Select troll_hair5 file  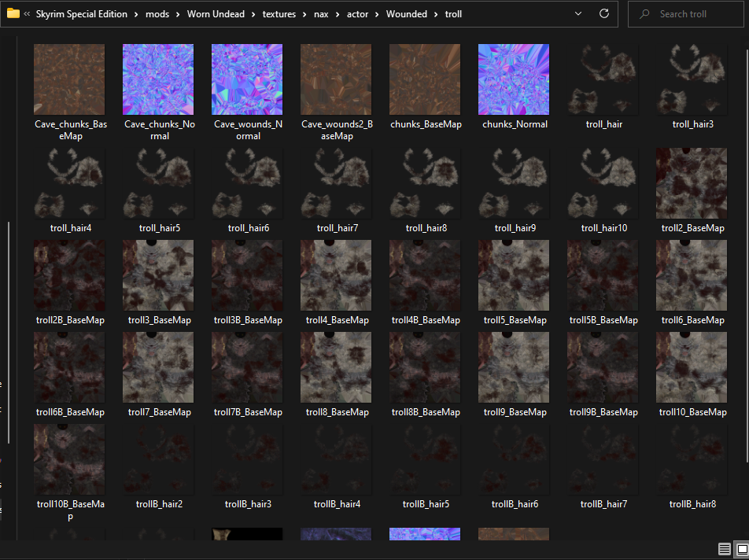click(159, 190)
